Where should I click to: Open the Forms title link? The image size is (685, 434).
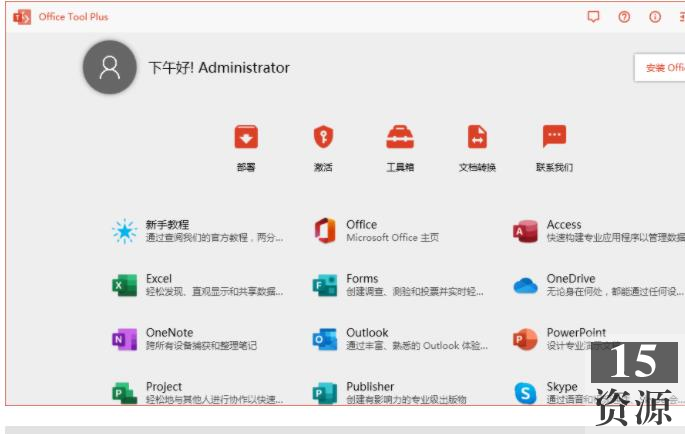pyautogui.click(x=362, y=279)
